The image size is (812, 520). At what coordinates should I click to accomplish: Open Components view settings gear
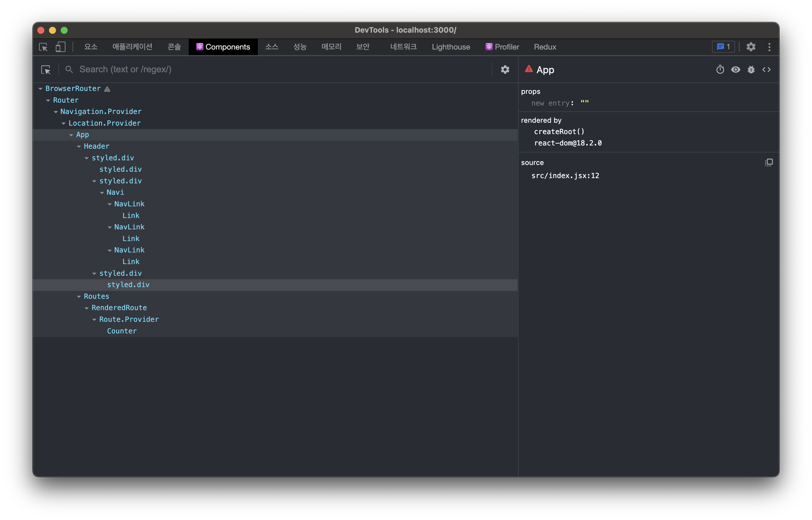(505, 70)
